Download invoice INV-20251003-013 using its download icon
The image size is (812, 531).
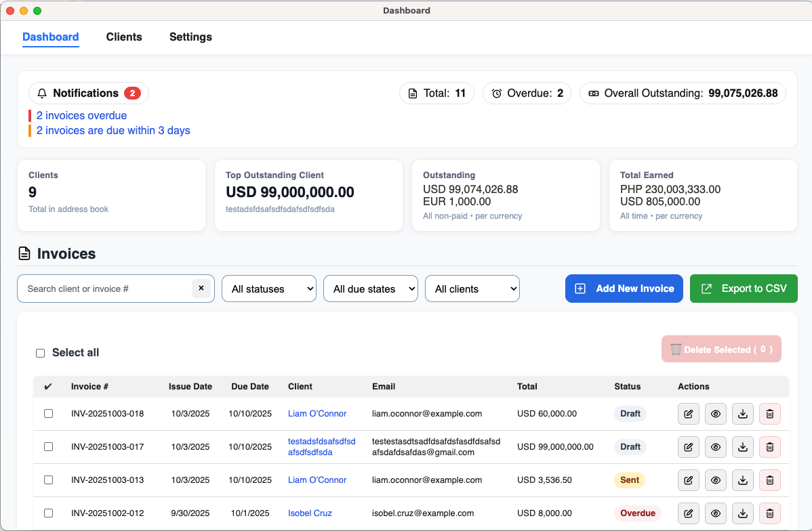742,480
